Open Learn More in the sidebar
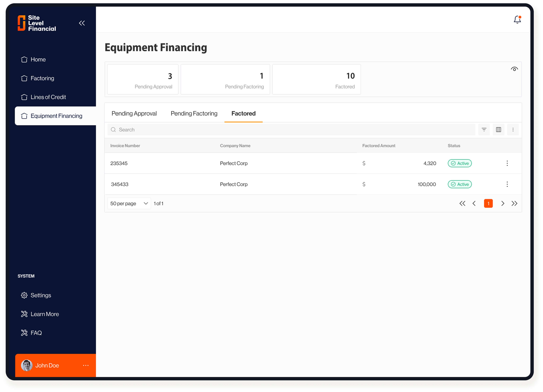The height and width of the screenshot is (392, 543). point(45,314)
